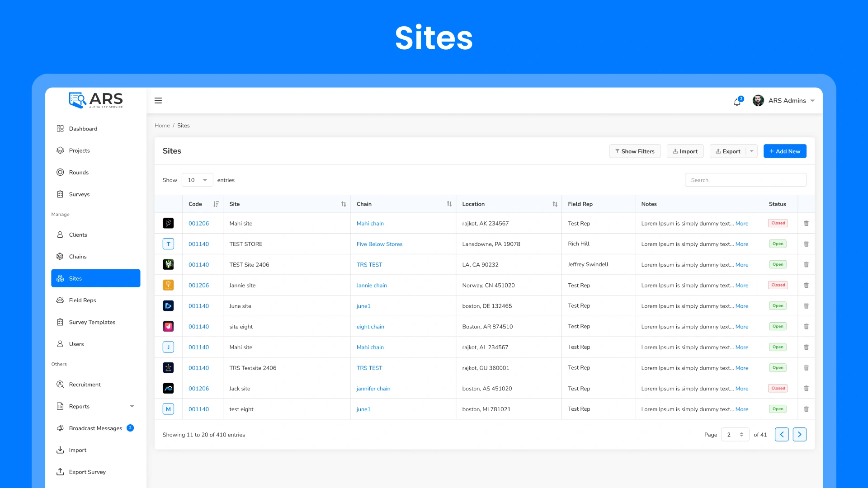Open the page number selector

[735, 435]
